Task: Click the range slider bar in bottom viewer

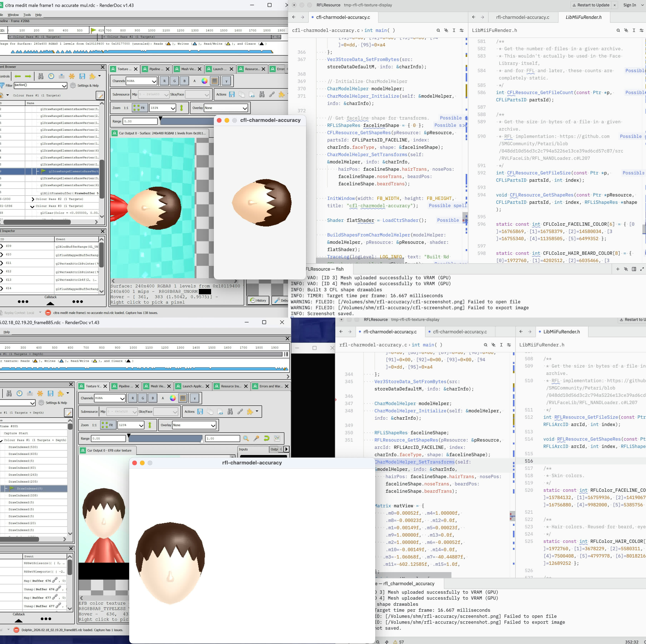Action: pyautogui.click(x=165, y=438)
